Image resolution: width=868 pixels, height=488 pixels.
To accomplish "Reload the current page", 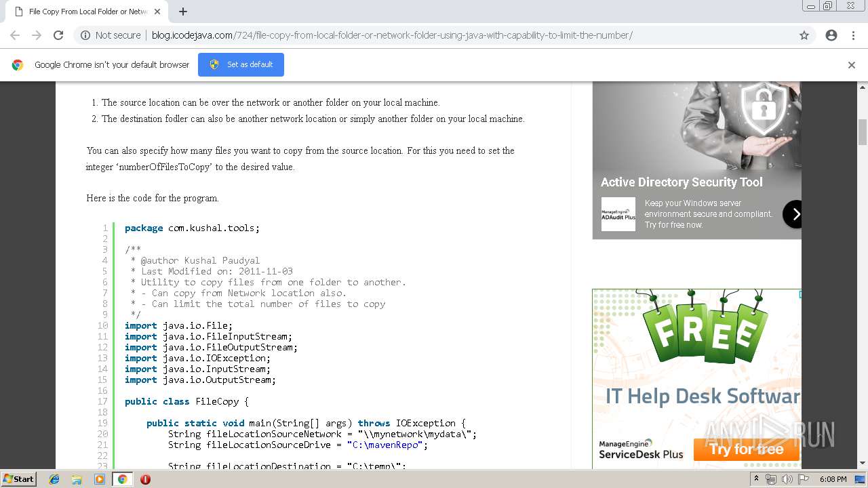I will click(x=58, y=35).
